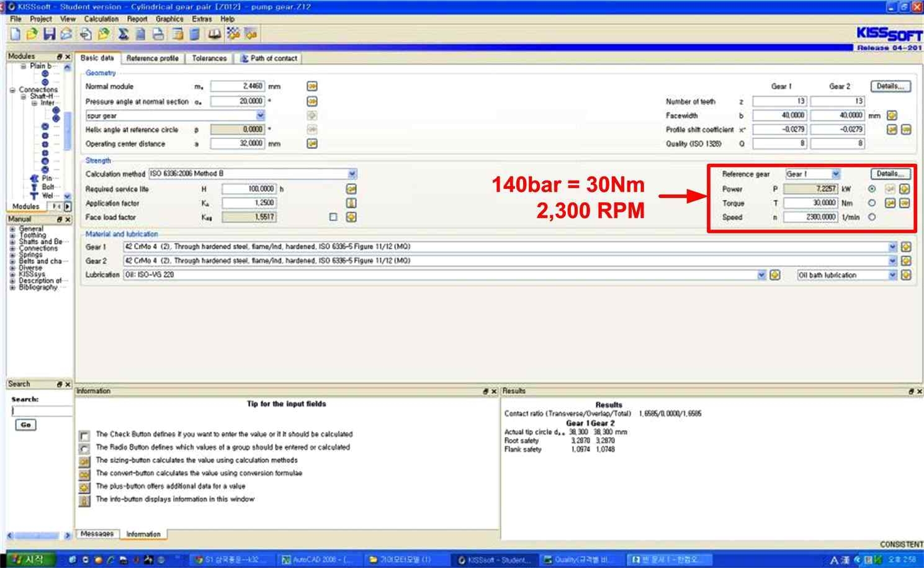
Task: Open the Gear 2 material dropdown
Action: [892, 261]
